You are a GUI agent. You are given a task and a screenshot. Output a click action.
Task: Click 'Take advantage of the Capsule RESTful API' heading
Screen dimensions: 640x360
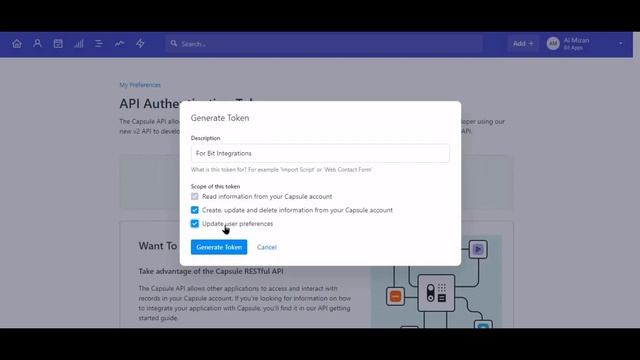click(211, 271)
